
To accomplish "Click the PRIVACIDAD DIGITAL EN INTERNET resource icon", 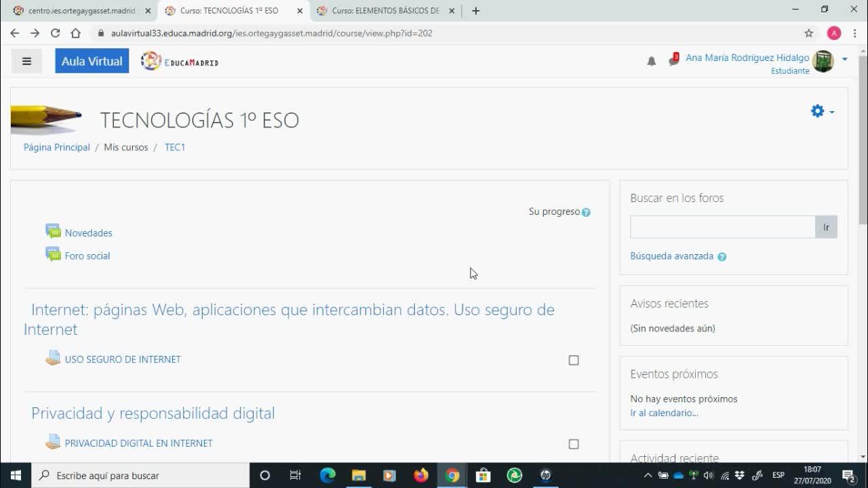I will [x=53, y=442].
